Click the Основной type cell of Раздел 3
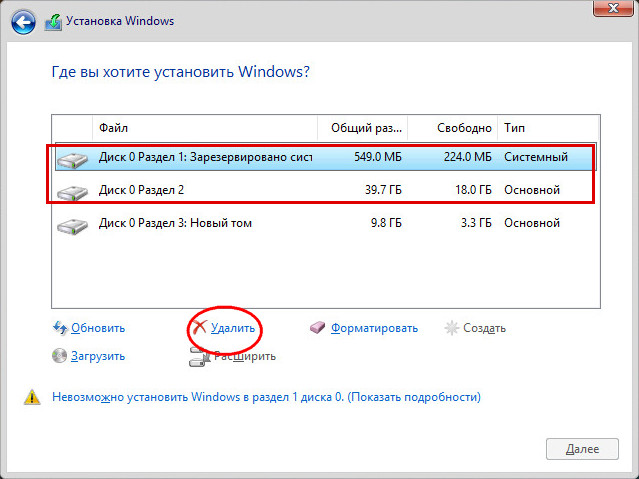639x479 pixels. coord(531,223)
